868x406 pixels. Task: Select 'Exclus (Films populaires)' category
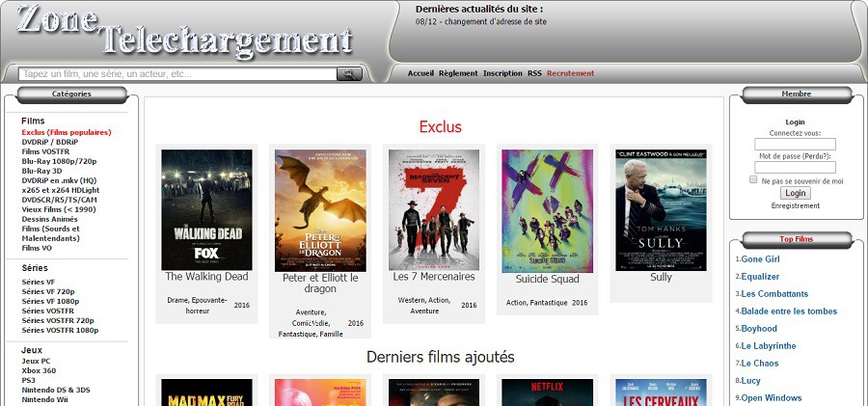click(67, 132)
